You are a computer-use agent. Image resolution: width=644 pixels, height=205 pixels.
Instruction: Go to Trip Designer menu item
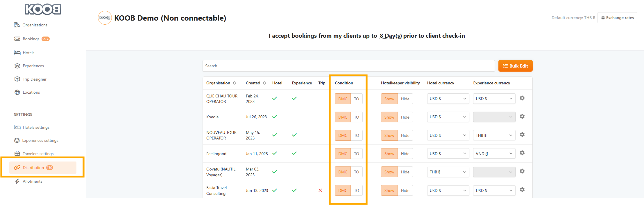(34, 79)
